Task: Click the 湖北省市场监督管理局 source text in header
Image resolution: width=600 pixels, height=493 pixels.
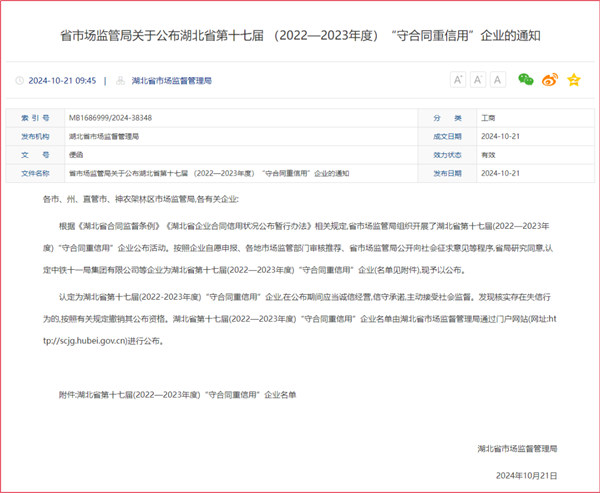Action: [x=172, y=80]
